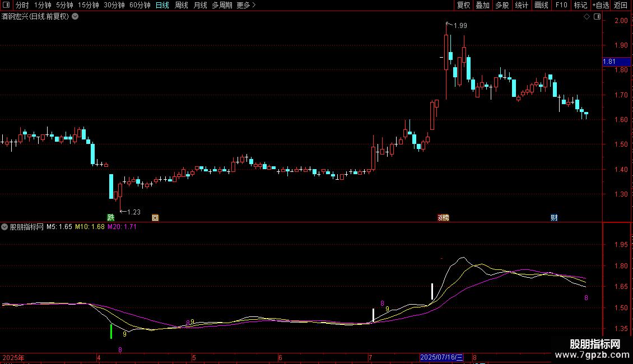633x364 pixels.
Task: Click the 1.81 current price tag
Action: tap(616, 62)
